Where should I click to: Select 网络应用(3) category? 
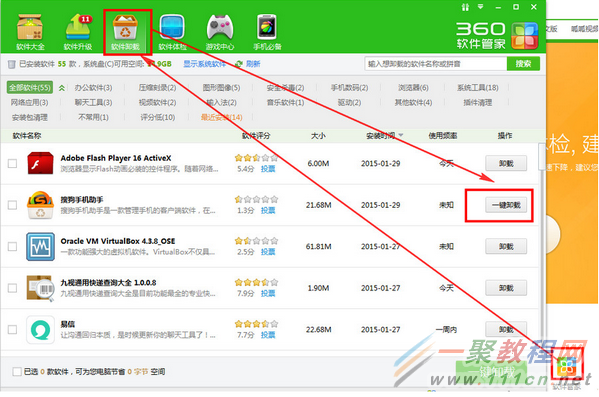29,102
